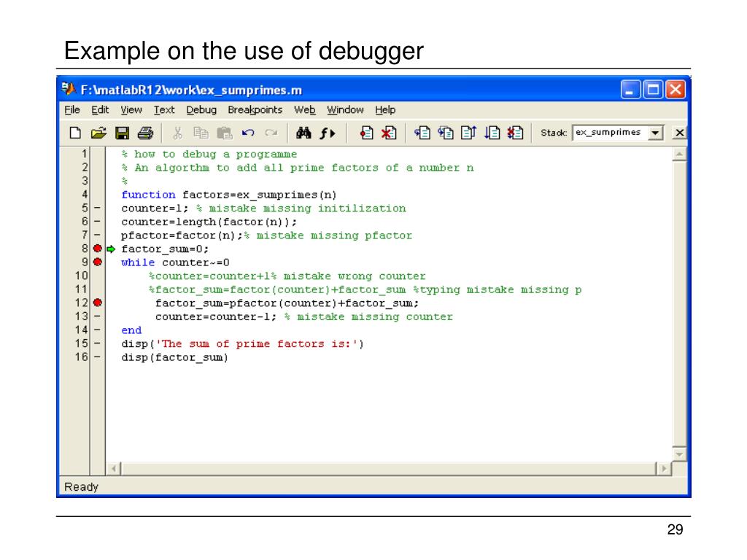Set a breakpoint on the line 15 dash
The image size is (747, 560).
point(97,343)
